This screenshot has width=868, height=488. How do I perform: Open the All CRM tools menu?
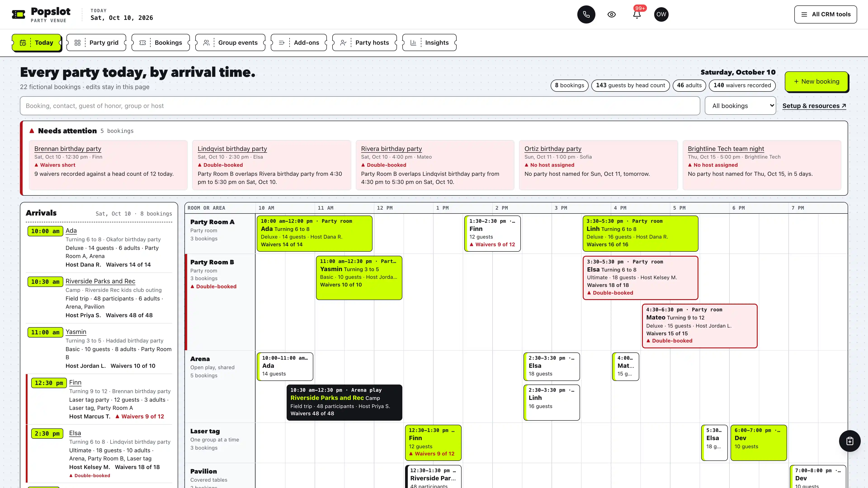(825, 14)
